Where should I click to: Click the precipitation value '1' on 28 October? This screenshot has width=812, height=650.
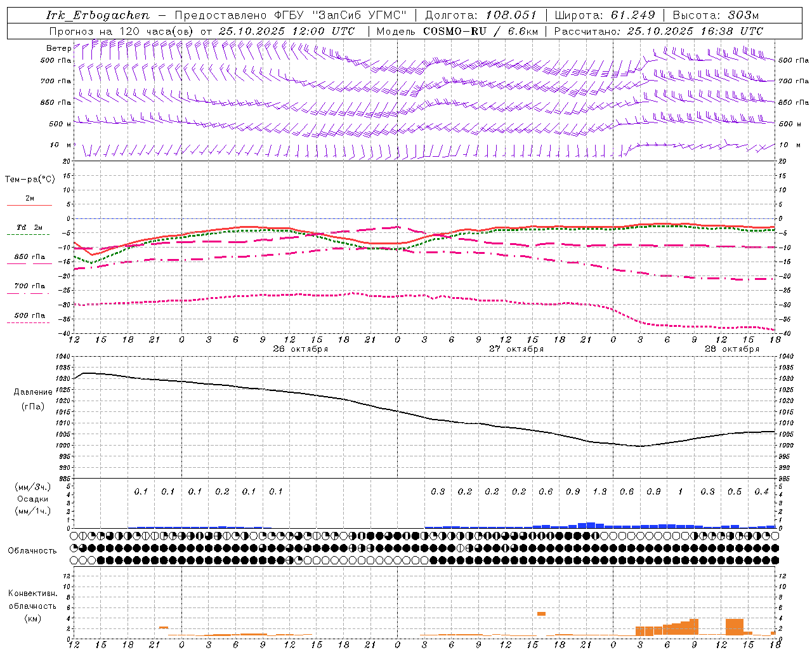680,492
